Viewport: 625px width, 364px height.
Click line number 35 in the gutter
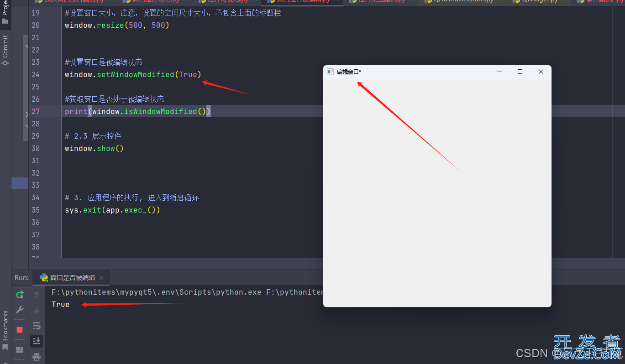tap(36, 210)
